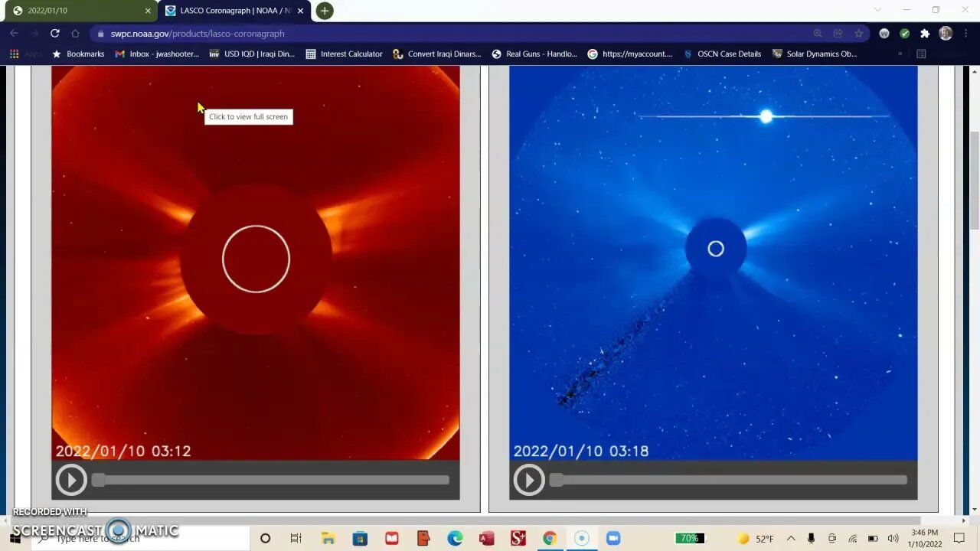Open a new browser tab
The width and height of the screenshot is (980, 551).
tap(325, 11)
